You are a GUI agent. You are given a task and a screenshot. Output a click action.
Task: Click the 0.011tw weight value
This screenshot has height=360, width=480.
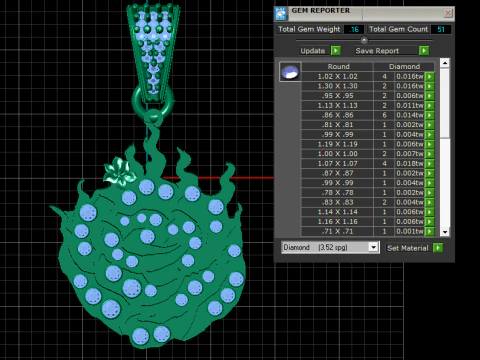[410, 105]
